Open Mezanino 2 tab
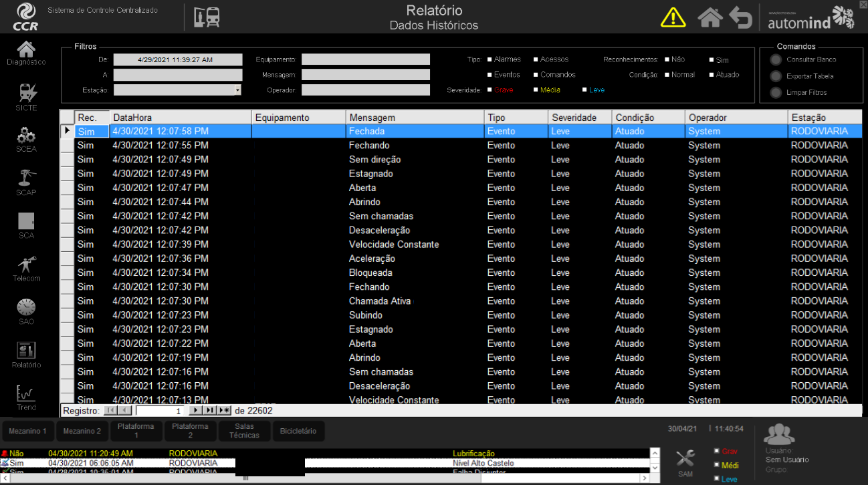This screenshot has width=868, height=485. tap(82, 432)
